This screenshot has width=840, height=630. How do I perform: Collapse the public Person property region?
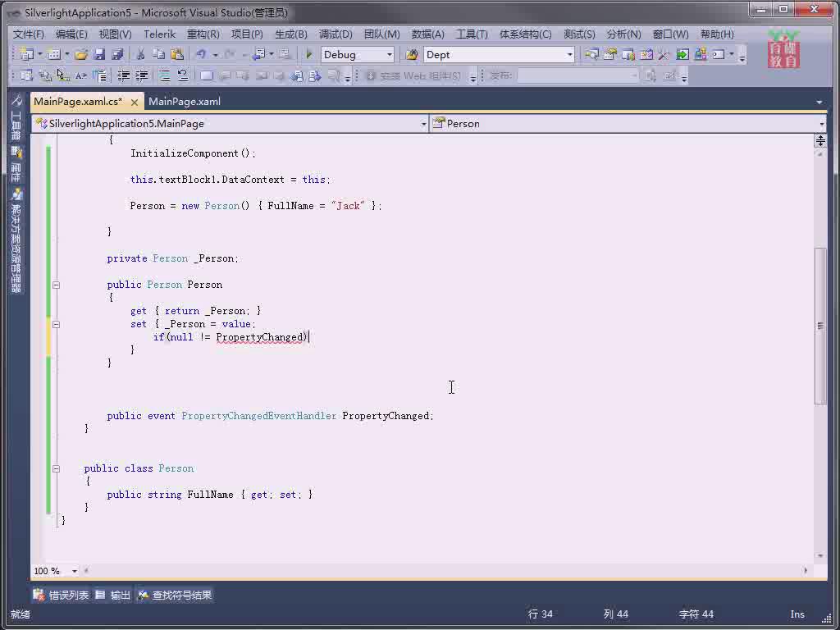[57, 285]
